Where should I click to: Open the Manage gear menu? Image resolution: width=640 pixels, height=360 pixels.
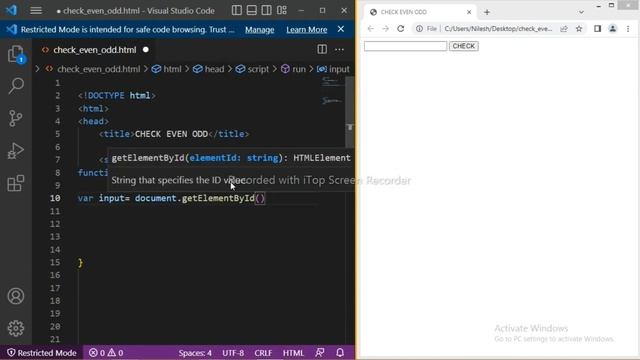(16, 328)
